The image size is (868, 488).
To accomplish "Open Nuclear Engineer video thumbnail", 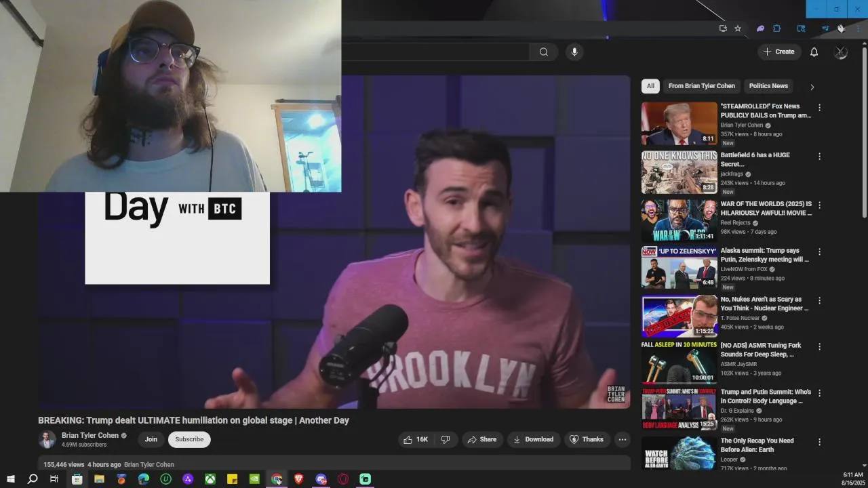I will pos(679,316).
